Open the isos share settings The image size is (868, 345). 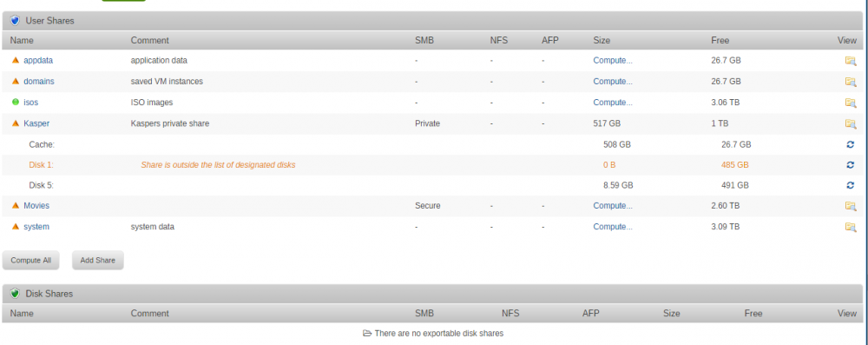31,103
